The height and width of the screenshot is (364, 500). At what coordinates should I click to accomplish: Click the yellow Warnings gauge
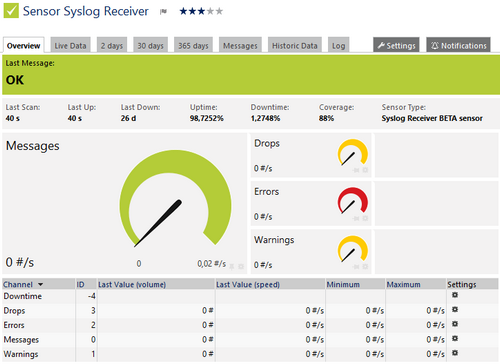353,249
